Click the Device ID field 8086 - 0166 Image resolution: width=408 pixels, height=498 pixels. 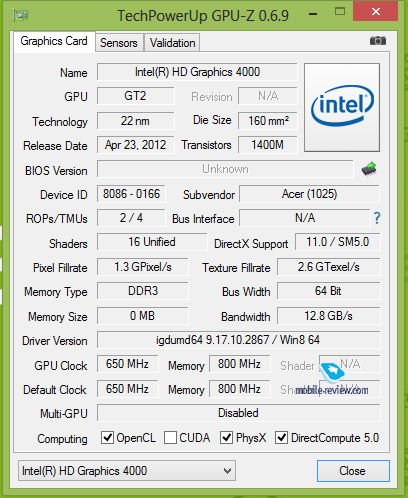tap(131, 194)
